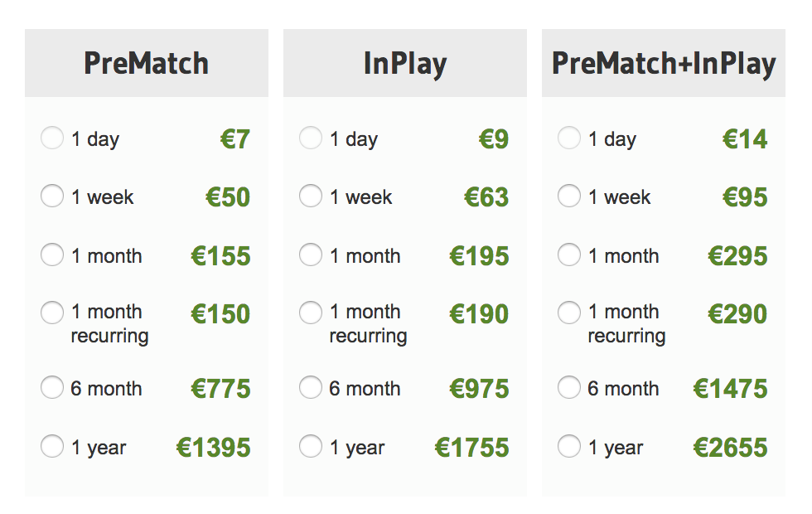Select PreMatch 6 month €775 radio
812x514 pixels.
(51, 388)
